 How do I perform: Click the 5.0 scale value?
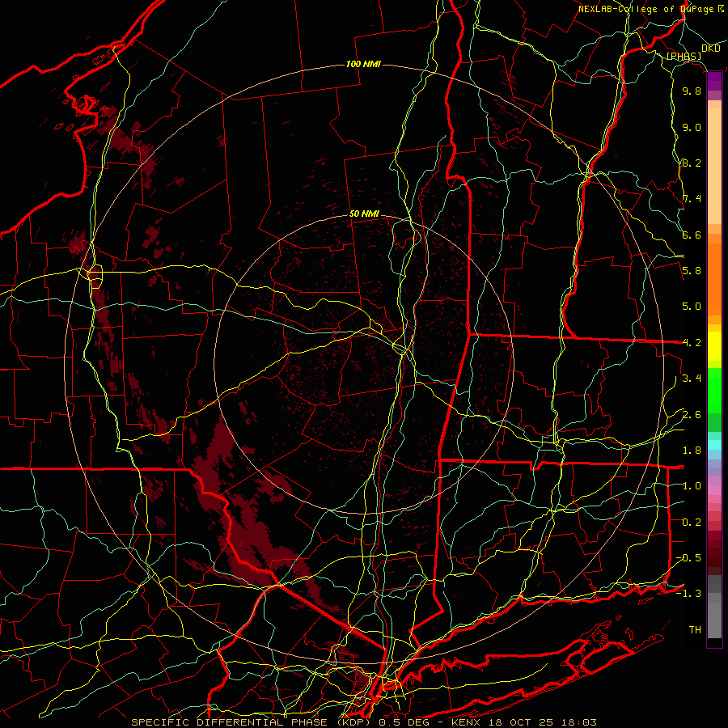pyautogui.click(x=692, y=307)
